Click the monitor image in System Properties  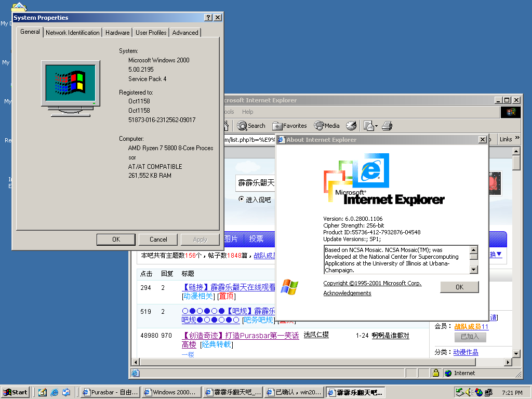71,88
